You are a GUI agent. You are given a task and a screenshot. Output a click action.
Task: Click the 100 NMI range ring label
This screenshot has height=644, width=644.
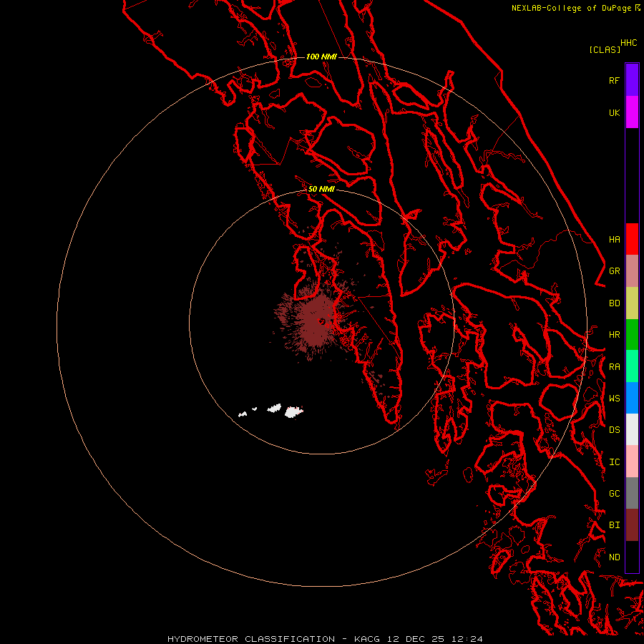coord(321,57)
